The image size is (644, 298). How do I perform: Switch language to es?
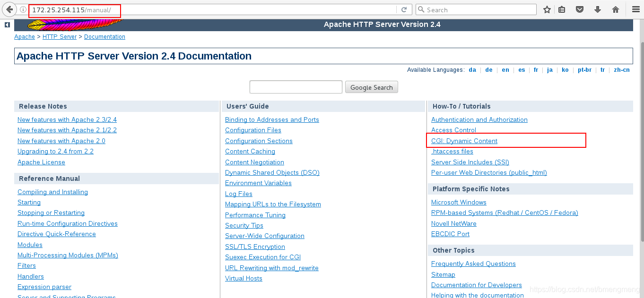[522, 70]
